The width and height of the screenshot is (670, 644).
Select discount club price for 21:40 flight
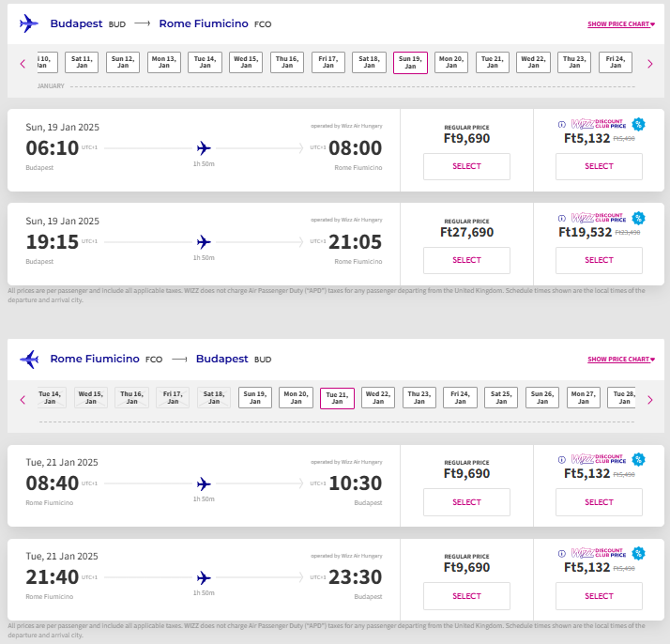point(599,596)
